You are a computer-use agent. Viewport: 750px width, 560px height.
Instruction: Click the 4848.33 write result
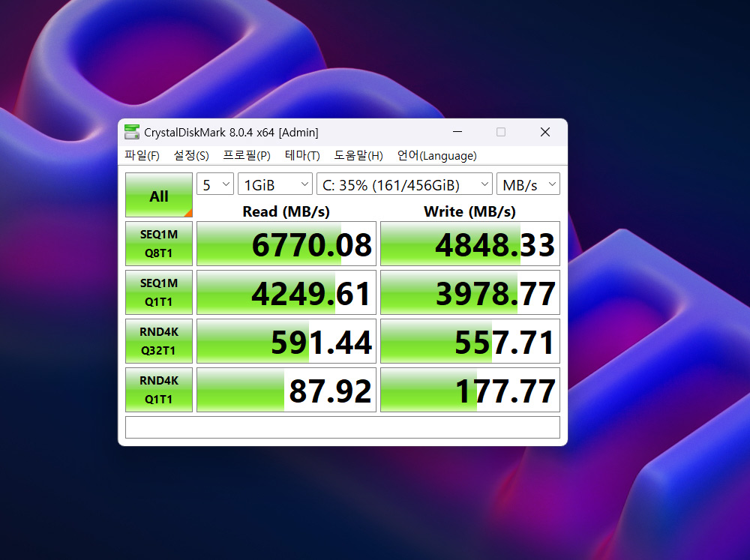click(x=470, y=244)
